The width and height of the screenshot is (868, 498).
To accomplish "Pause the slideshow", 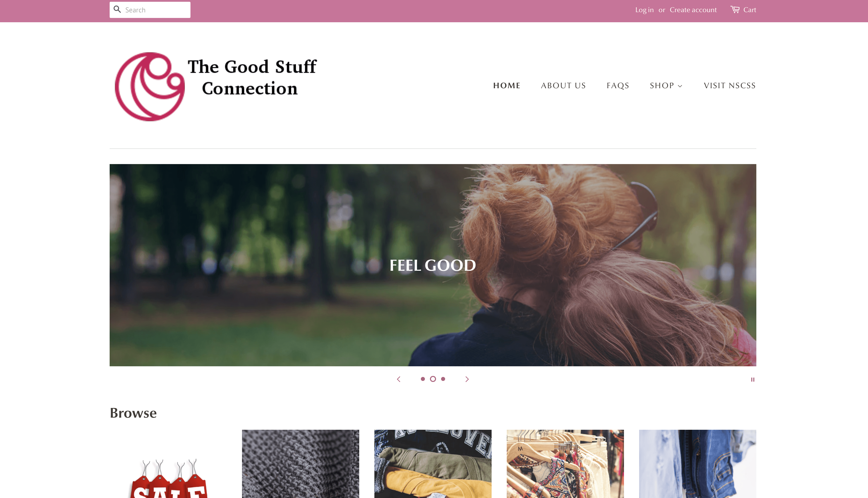I will (753, 379).
